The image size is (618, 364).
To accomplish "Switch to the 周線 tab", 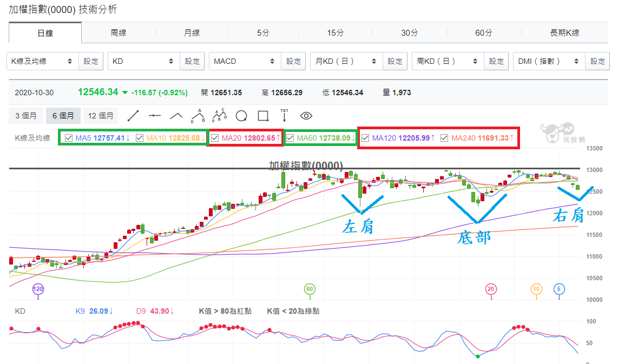I will (118, 32).
